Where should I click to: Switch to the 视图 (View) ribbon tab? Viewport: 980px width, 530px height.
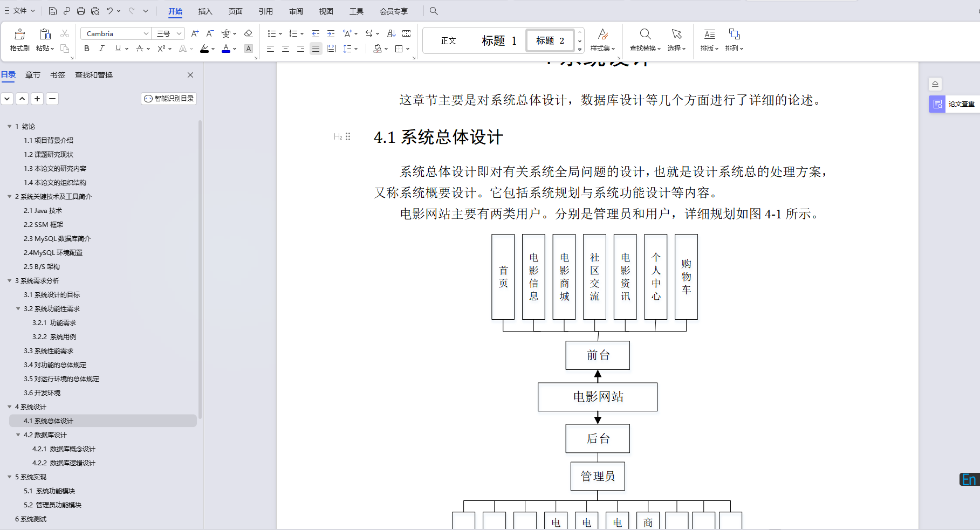(x=326, y=11)
